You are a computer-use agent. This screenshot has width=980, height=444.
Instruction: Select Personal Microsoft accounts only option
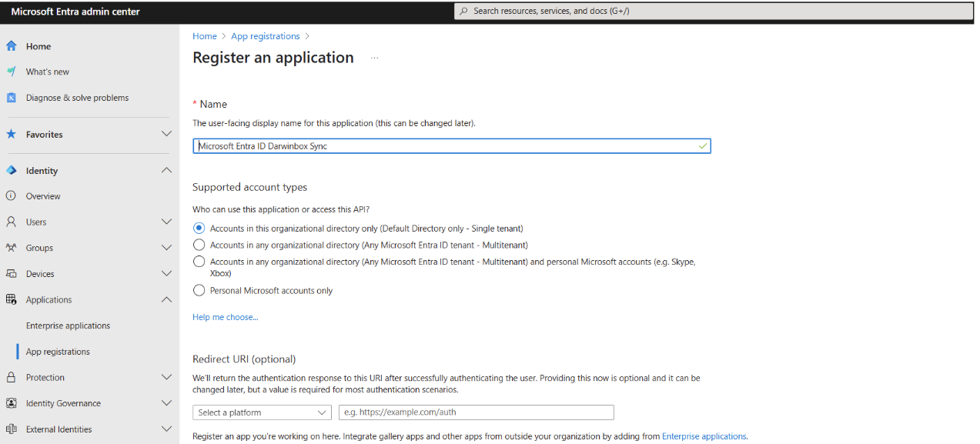point(199,291)
